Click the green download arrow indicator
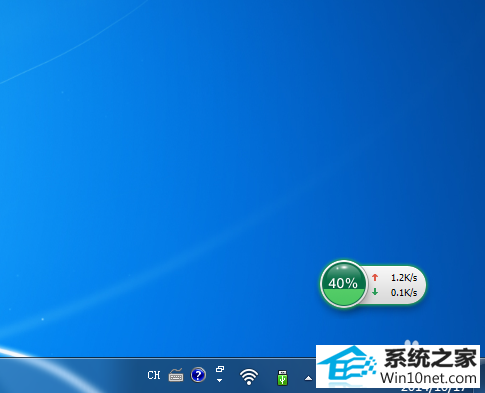Screen dimensions: 485x393 pos(375,292)
